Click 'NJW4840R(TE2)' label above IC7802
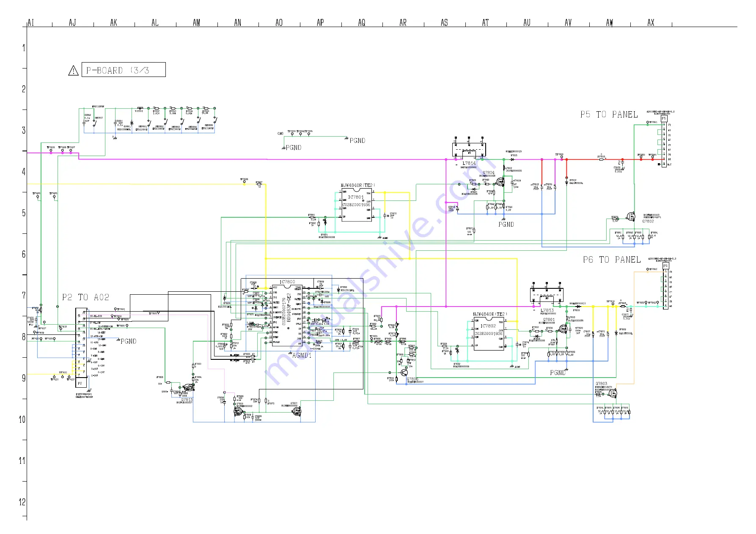756x534 pixels. [x=490, y=315]
